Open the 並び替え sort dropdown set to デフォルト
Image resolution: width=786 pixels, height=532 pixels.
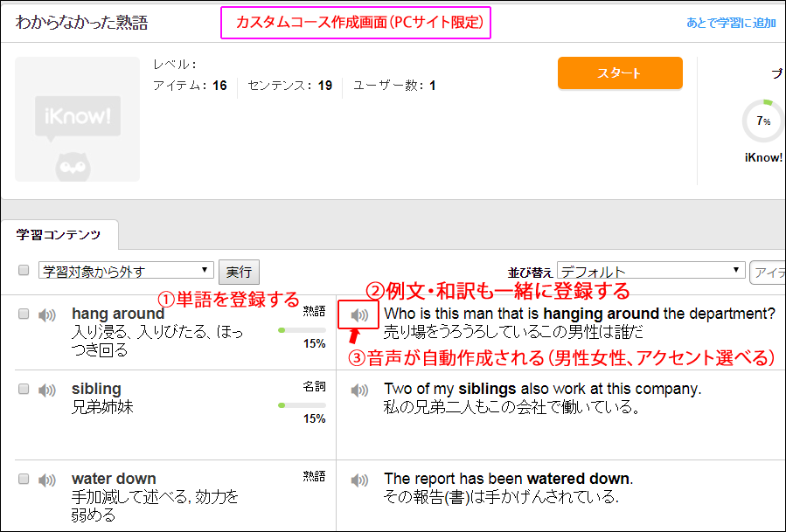click(650, 272)
